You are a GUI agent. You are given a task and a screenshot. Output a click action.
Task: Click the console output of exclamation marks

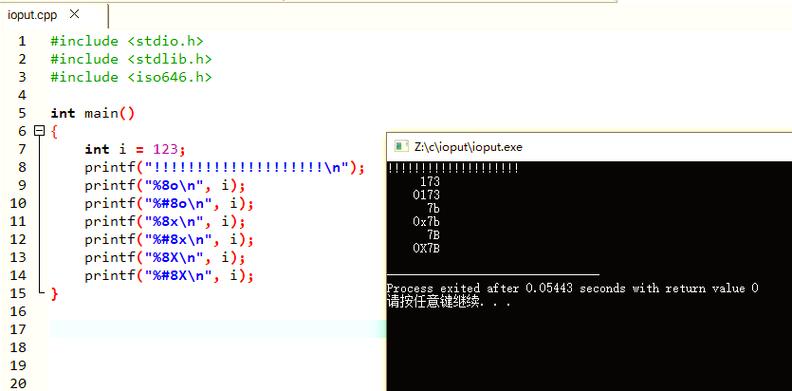click(x=453, y=169)
